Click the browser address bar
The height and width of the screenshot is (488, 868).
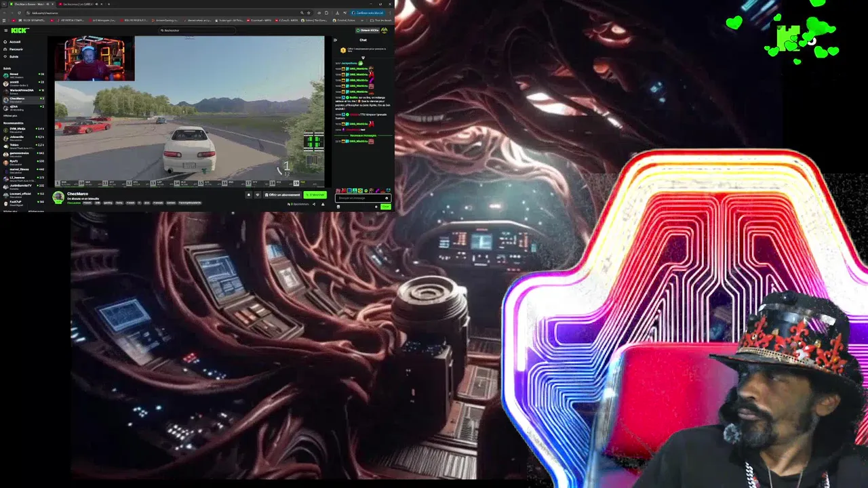[x=170, y=13]
